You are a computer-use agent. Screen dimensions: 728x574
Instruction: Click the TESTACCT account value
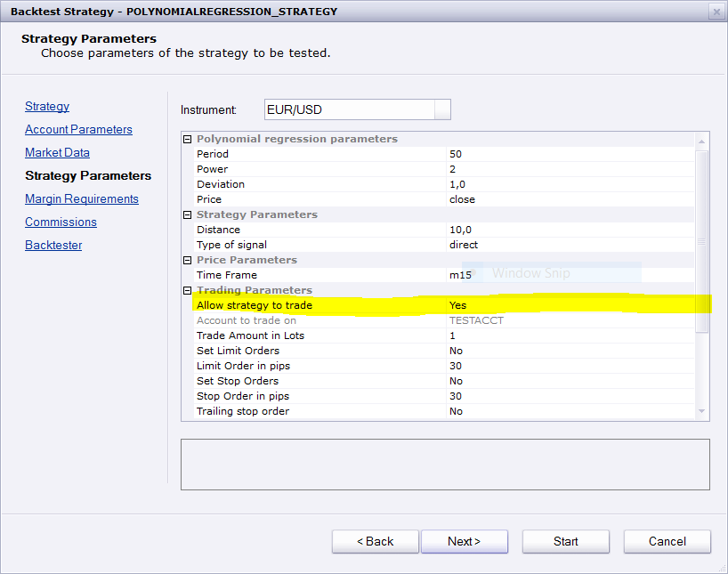[x=476, y=320]
